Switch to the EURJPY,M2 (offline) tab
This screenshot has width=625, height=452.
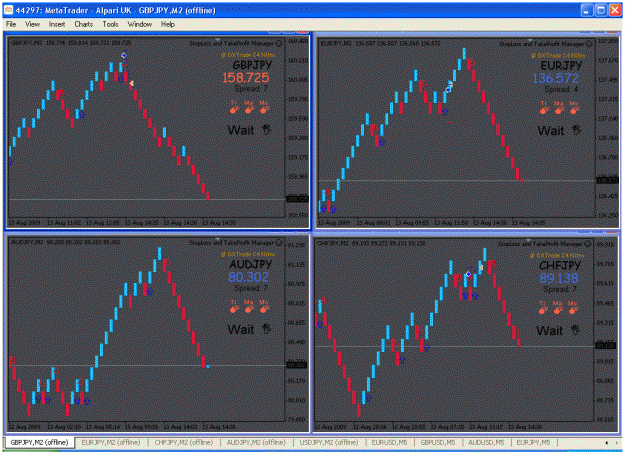coord(111,442)
